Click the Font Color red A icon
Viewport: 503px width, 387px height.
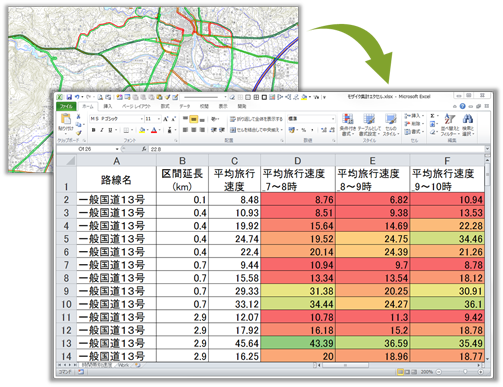pyautogui.click(x=154, y=130)
